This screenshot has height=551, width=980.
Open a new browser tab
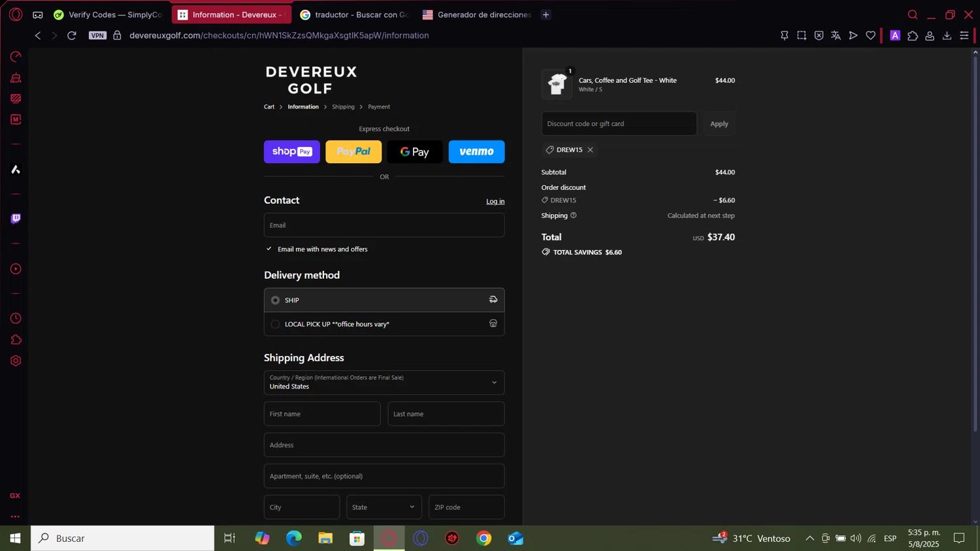pyautogui.click(x=546, y=14)
